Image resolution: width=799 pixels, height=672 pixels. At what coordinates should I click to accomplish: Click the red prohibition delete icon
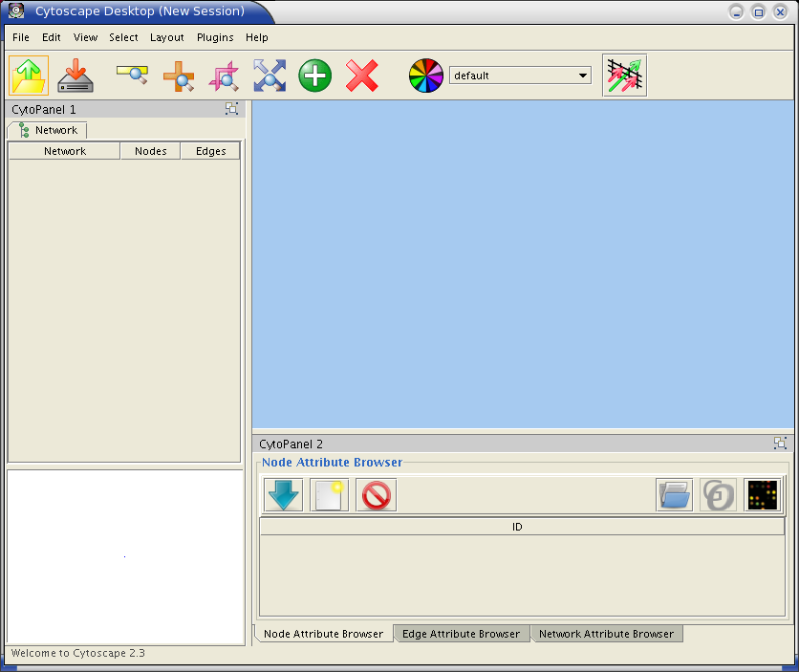tap(376, 494)
